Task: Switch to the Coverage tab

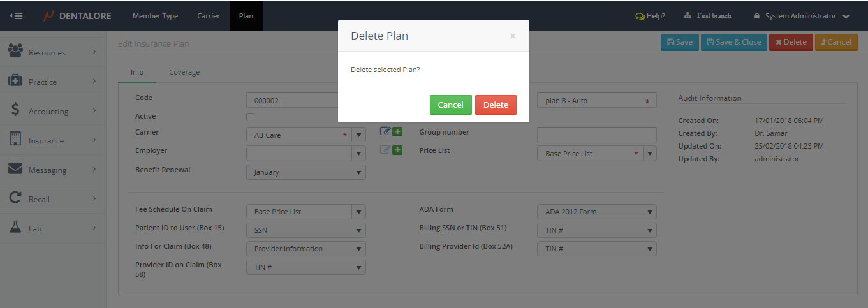Action: tap(184, 72)
